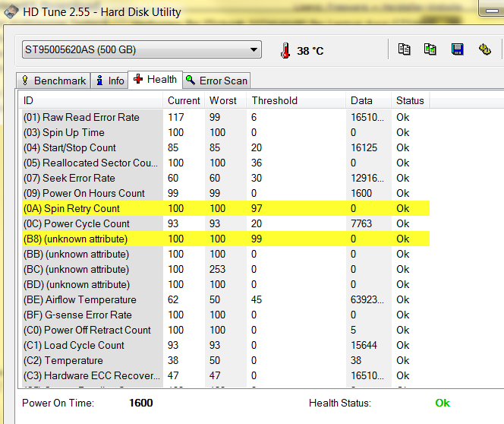Viewport: 504px width, 424px height.
Task: Open the Error Scan tab
Action: tap(216, 81)
